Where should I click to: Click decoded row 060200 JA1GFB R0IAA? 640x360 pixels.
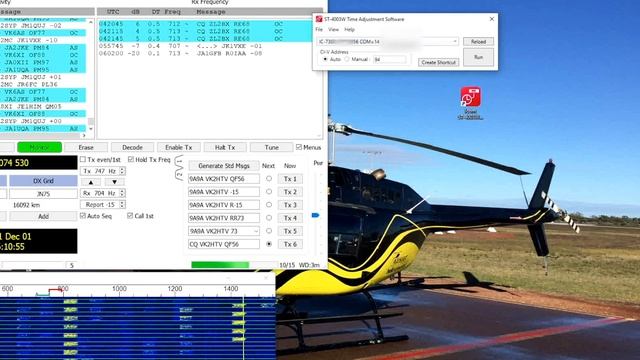coord(181,53)
